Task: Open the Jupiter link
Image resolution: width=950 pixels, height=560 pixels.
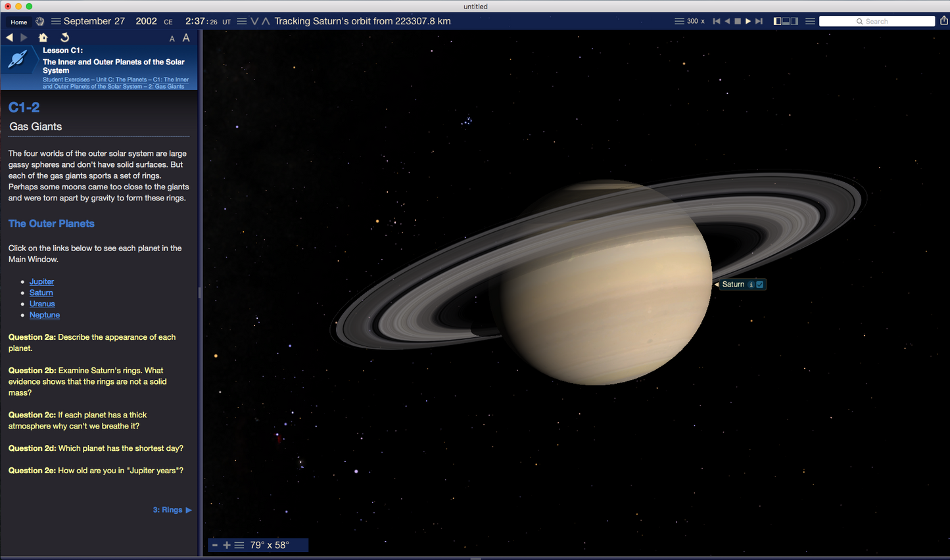Action: click(41, 281)
